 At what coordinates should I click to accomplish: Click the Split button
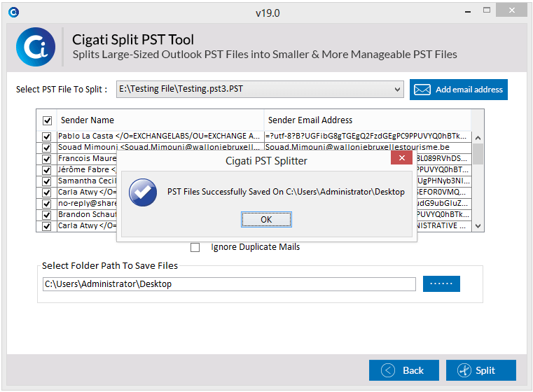click(x=481, y=370)
